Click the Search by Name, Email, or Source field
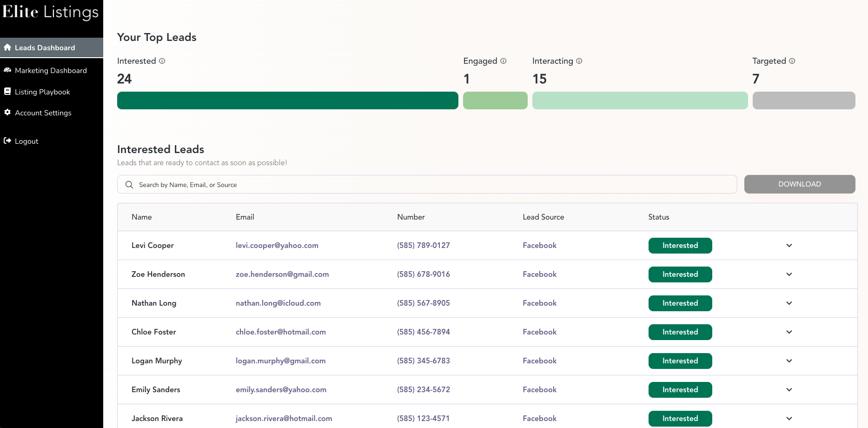 [432, 185]
